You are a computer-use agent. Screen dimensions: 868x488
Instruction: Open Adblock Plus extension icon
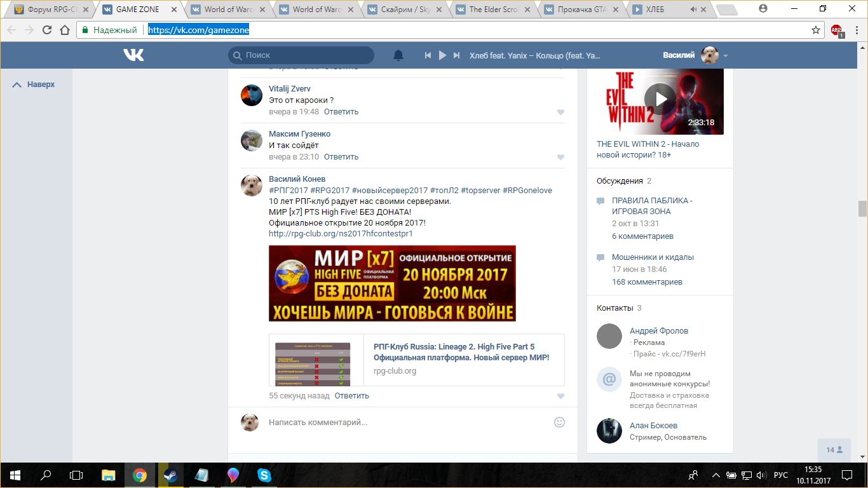(837, 30)
